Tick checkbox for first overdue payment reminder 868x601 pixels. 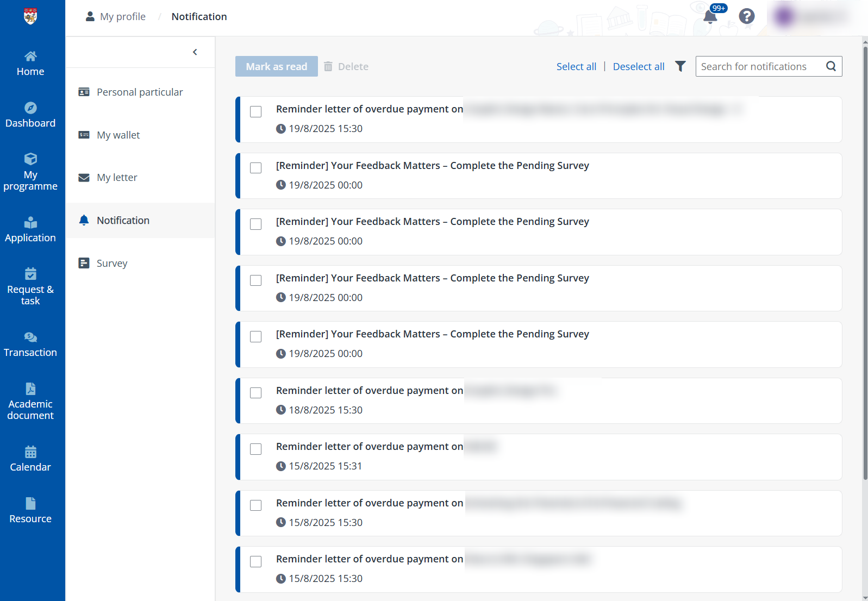[x=255, y=111]
